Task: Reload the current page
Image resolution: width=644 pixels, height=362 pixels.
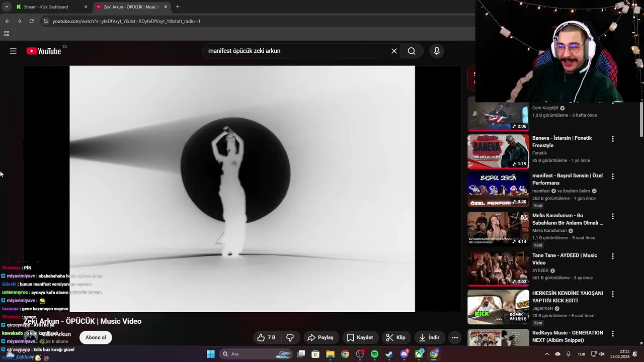Action: point(31,21)
